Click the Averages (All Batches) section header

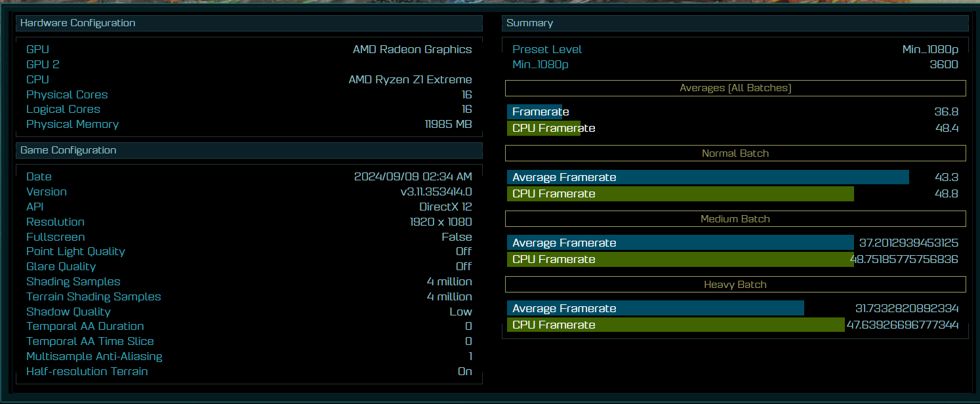point(735,88)
